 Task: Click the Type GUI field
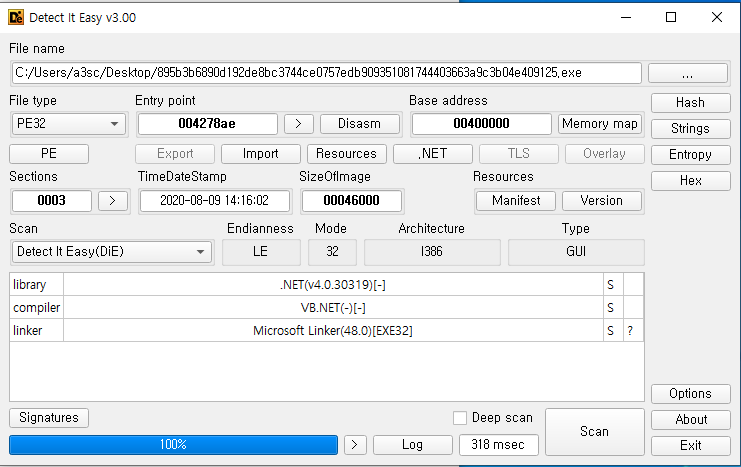[576, 252]
